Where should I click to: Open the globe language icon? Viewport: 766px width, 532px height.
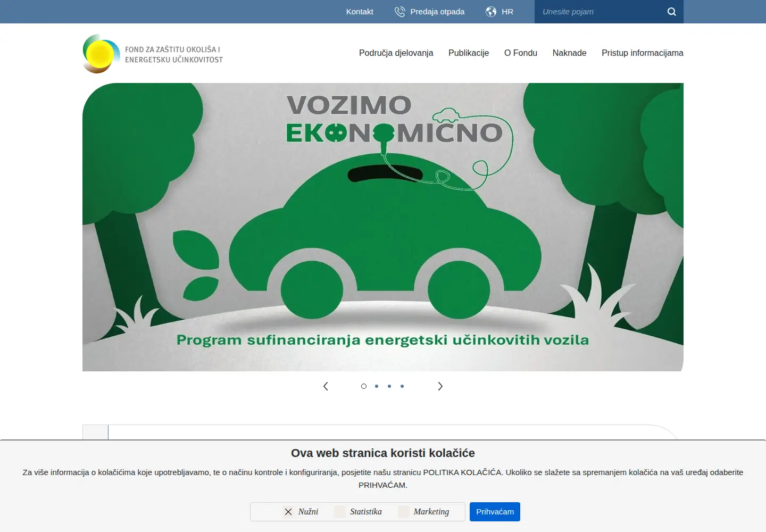click(491, 12)
